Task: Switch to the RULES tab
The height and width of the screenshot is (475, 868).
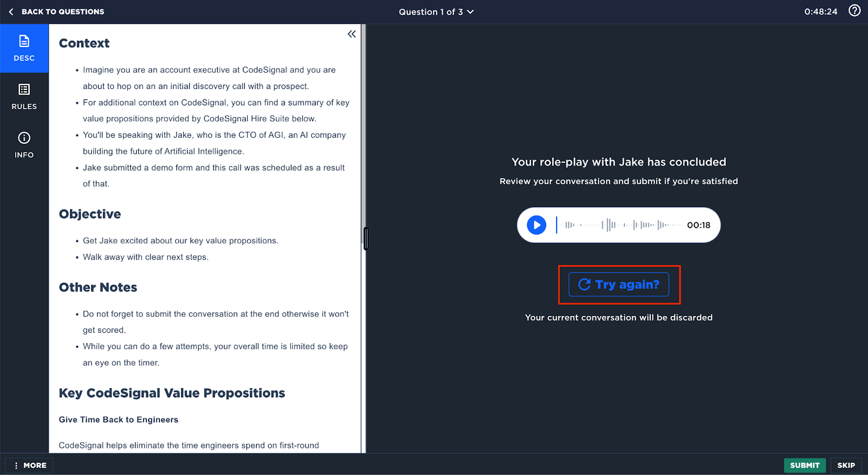Action: [x=24, y=97]
